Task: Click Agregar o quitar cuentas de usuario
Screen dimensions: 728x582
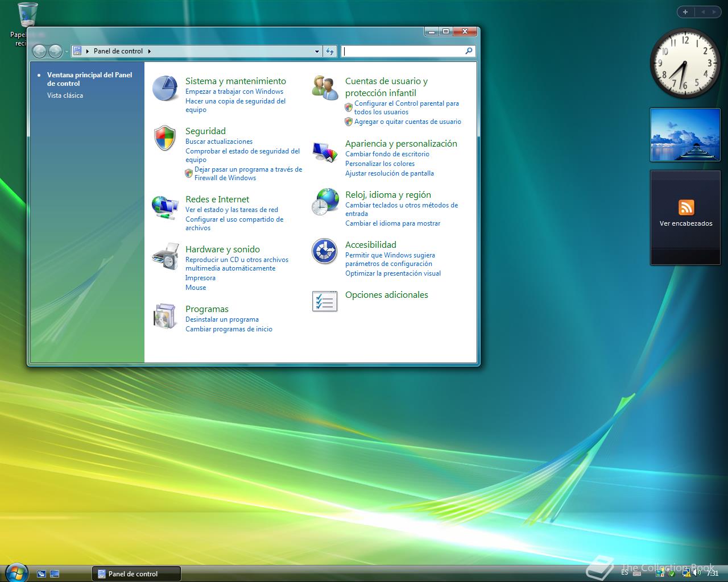Action: point(408,122)
